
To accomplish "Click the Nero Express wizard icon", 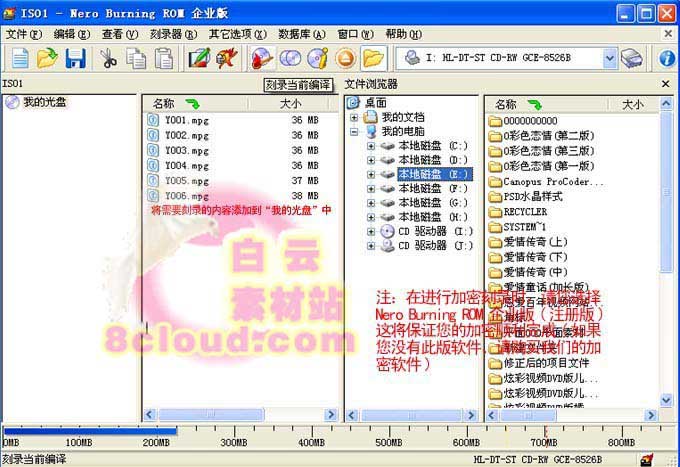I will click(227, 58).
